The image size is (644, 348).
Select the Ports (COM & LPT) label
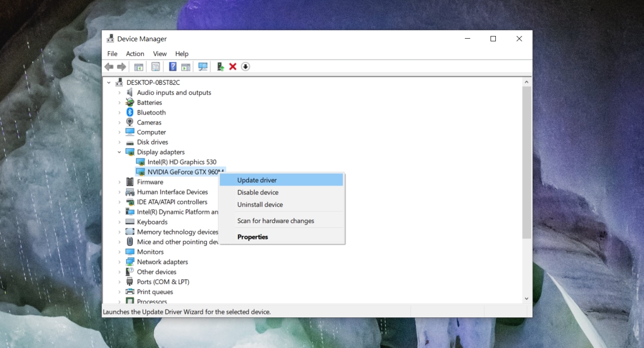point(163,282)
